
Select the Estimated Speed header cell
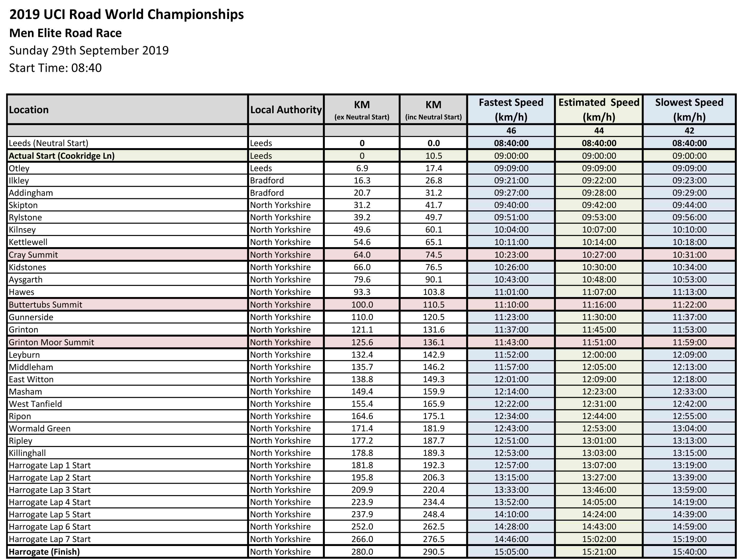coord(599,110)
